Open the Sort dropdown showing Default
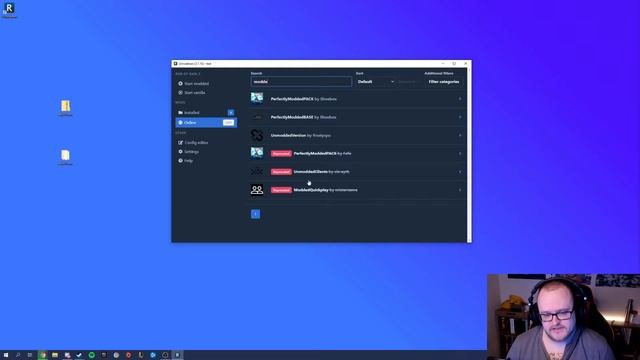 [376, 82]
